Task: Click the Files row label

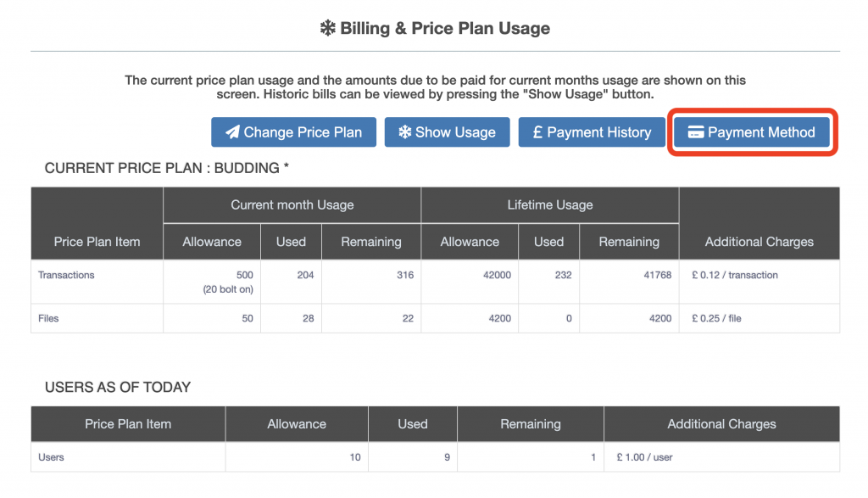Action: (48, 318)
